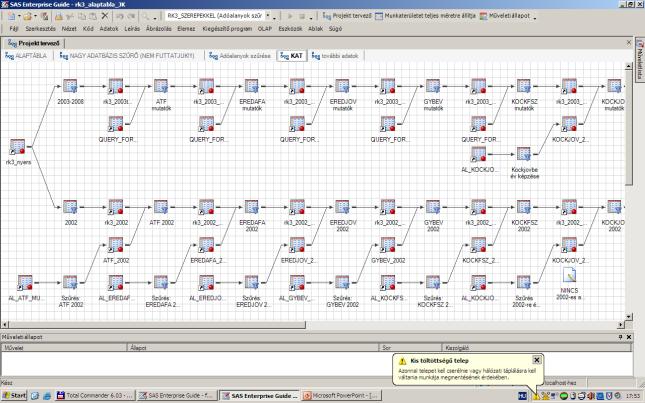645x403 pixels.
Task: Select the EREDJOV mutatók query node
Action: coord(342,86)
